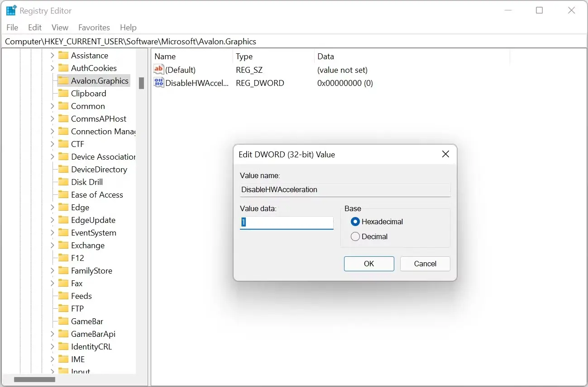Screen dimensions: 588x387
Task: Select the Decimal base radio button
Action: 355,236
